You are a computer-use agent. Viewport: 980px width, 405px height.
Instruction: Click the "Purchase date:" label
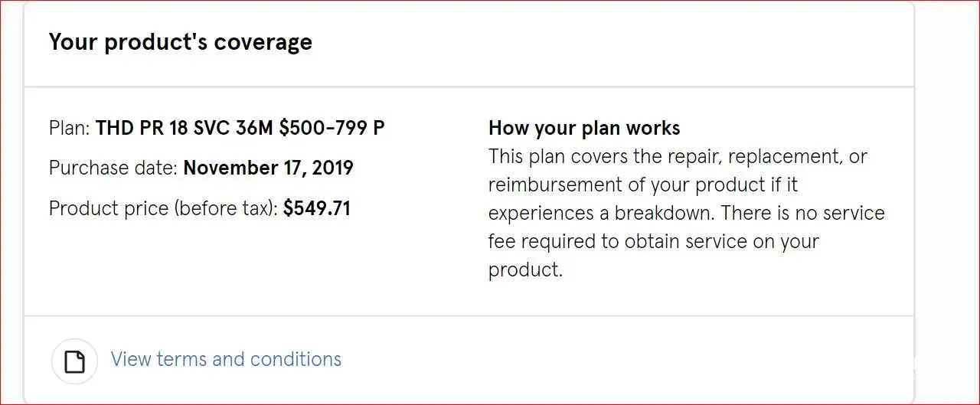113,168
